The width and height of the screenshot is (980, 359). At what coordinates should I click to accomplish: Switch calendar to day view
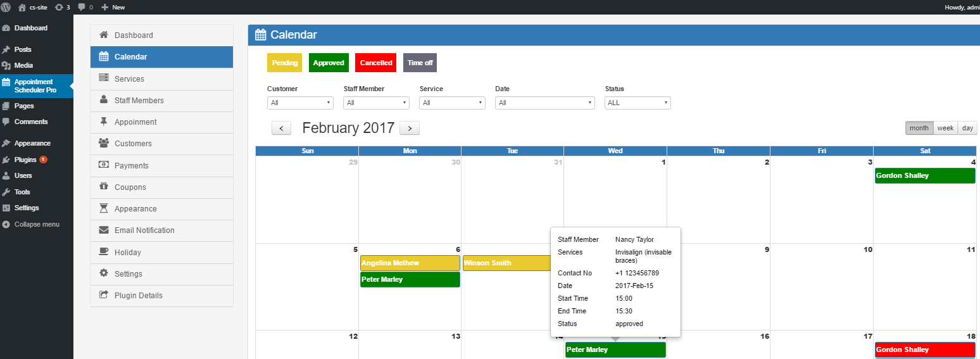click(967, 128)
